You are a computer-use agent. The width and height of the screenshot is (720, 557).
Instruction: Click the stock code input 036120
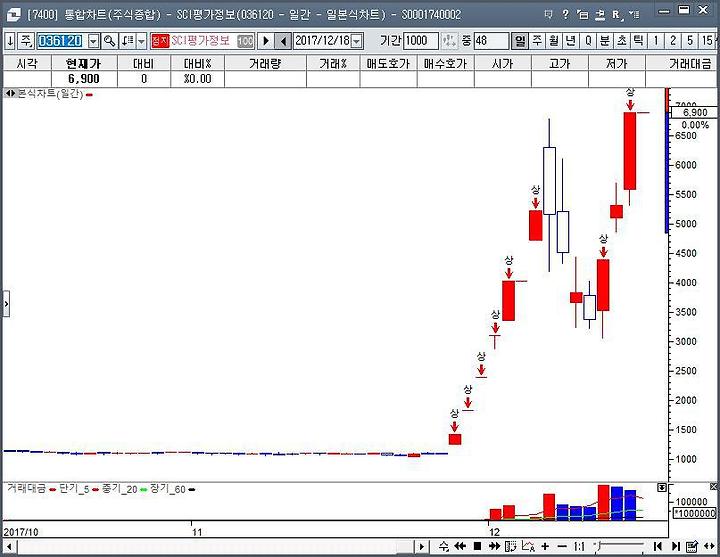[x=62, y=41]
